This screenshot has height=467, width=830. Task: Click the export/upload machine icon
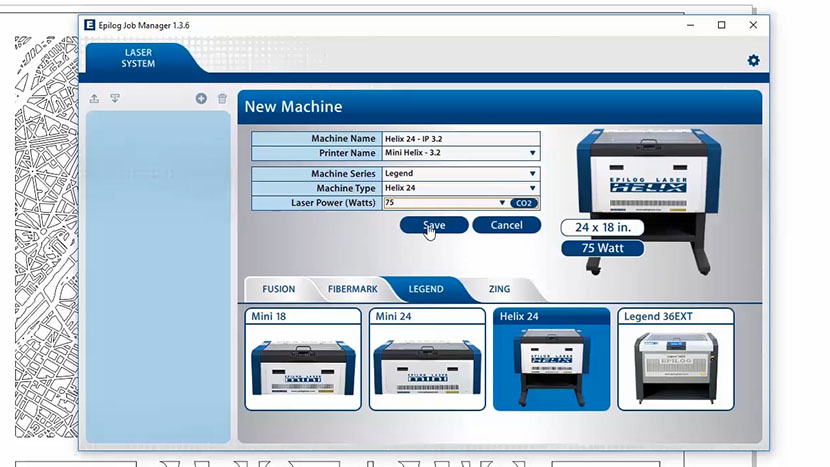[x=94, y=98]
